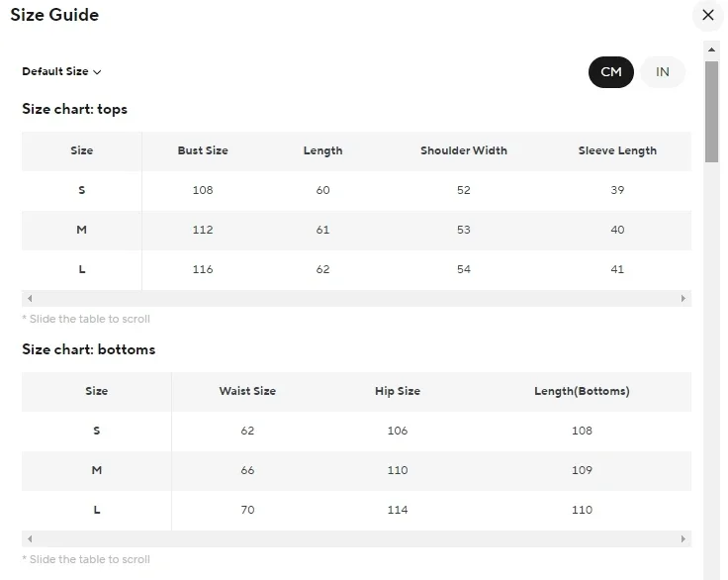This screenshot has height=580, width=728.
Task: Click the Length(Bottoms) column header
Action: coord(582,391)
